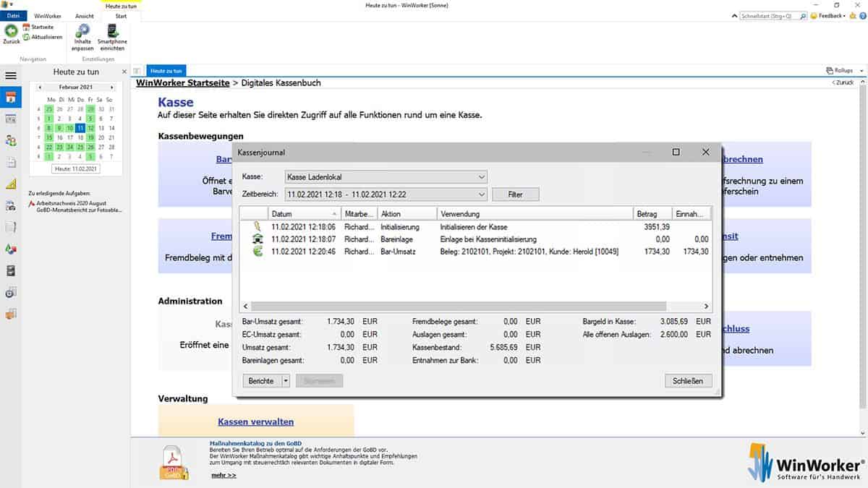Viewport: 868px width, 488px height.
Task: Open the multicolored shapes sidebar icon
Action: [10, 249]
